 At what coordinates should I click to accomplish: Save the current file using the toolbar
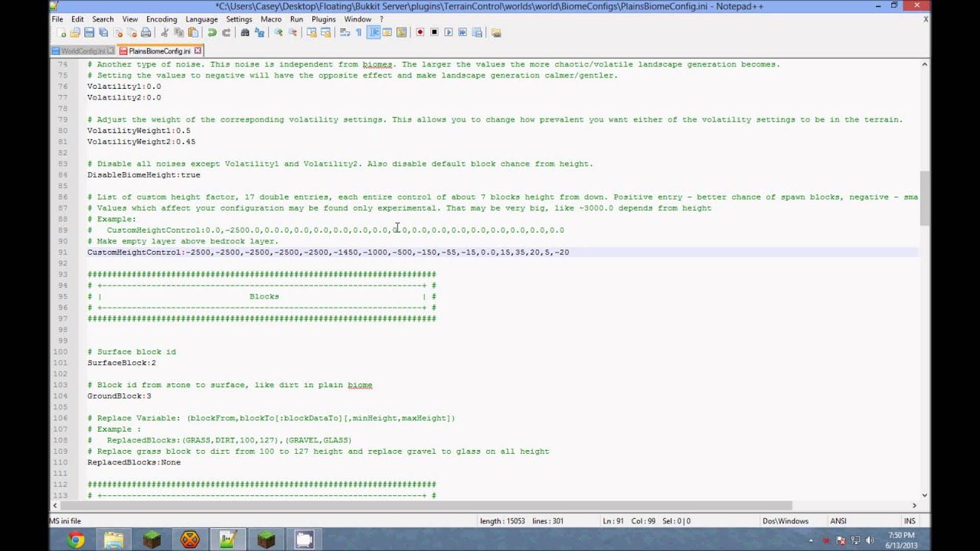tap(89, 32)
